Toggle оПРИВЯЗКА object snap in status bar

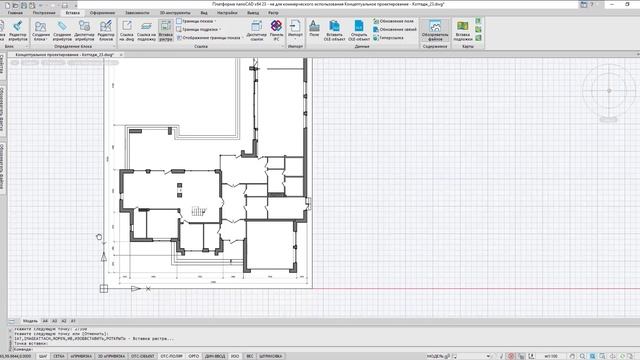tap(81, 356)
